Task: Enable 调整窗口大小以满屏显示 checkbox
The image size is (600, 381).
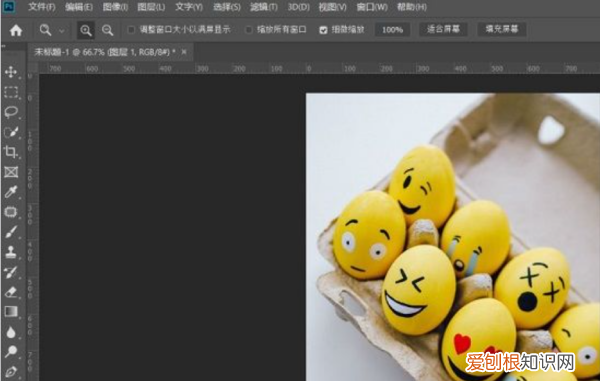Action: pos(131,30)
